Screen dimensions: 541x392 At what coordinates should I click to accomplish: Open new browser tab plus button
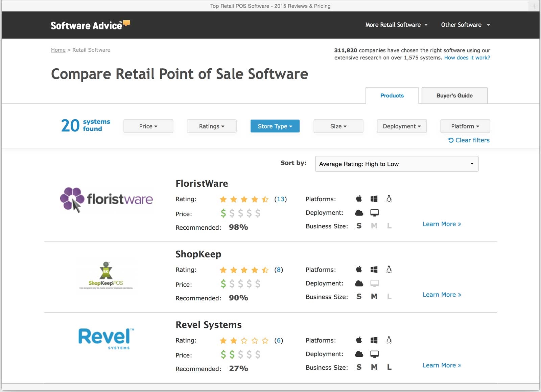[x=534, y=6]
